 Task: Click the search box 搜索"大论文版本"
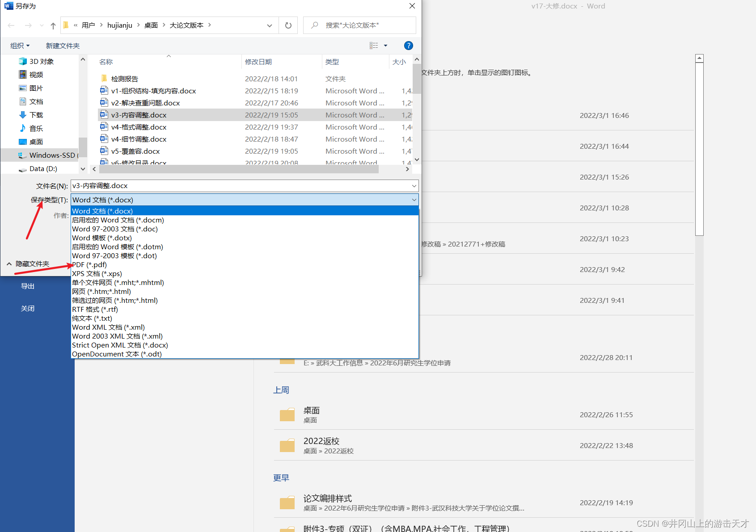click(x=359, y=25)
